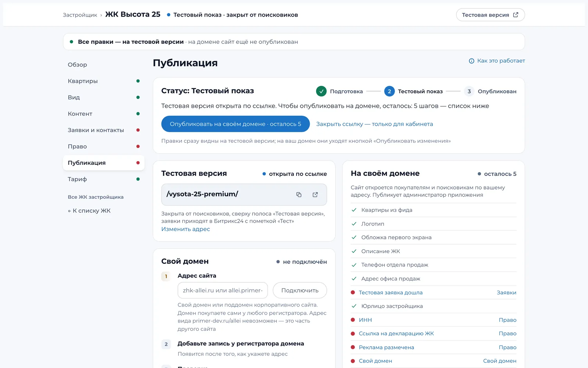Click the "Подключить" domain button
Image resolution: width=588 pixels, height=368 pixels.
tap(300, 290)
